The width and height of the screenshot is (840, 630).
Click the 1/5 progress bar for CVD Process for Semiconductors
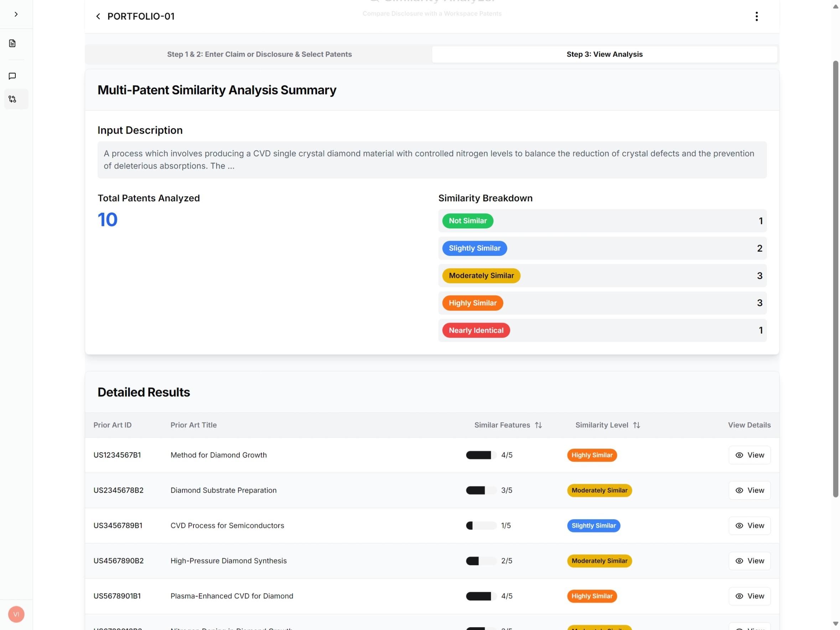[x=481, y=526]
